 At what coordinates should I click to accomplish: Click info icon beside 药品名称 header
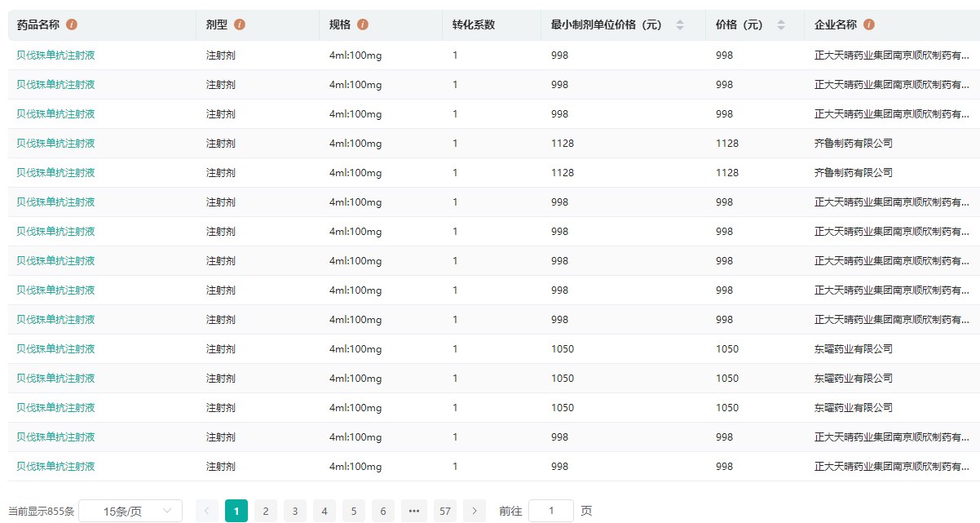coord(72,24)
